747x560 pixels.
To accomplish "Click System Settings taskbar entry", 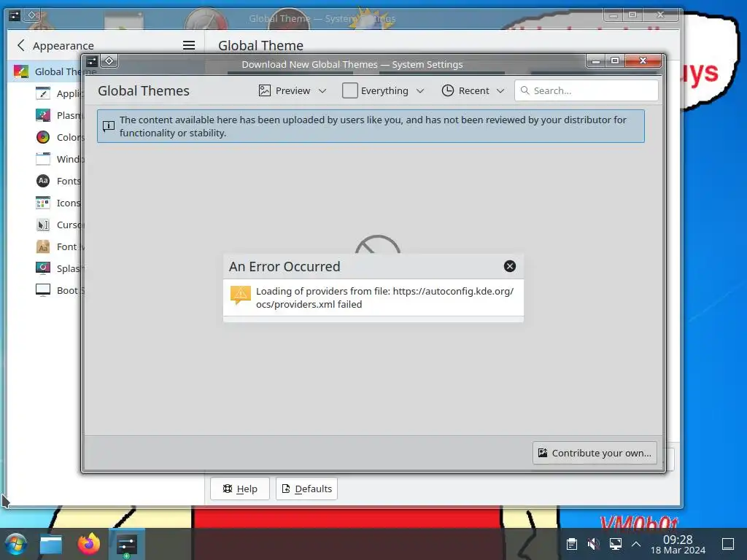I will click(127, 544).
